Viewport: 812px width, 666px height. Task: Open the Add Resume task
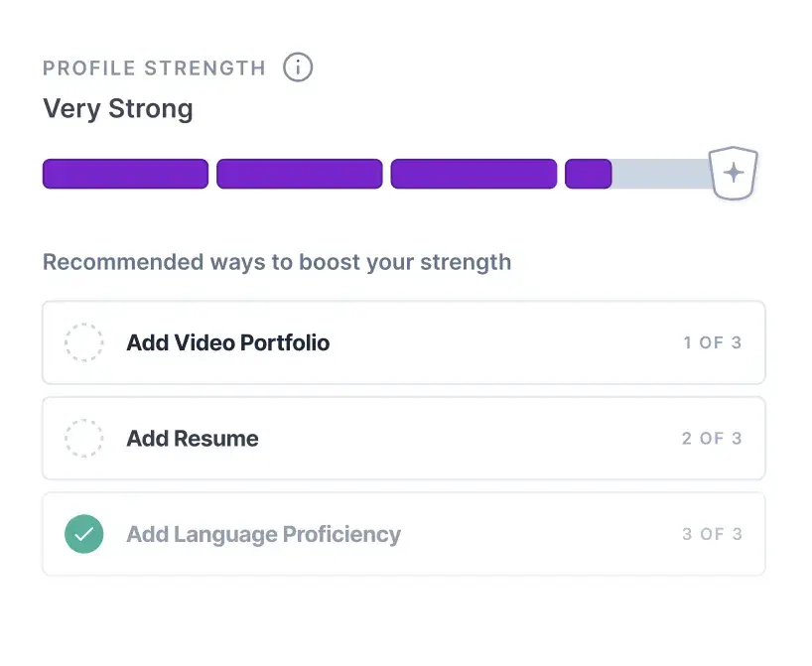point(192,438)
